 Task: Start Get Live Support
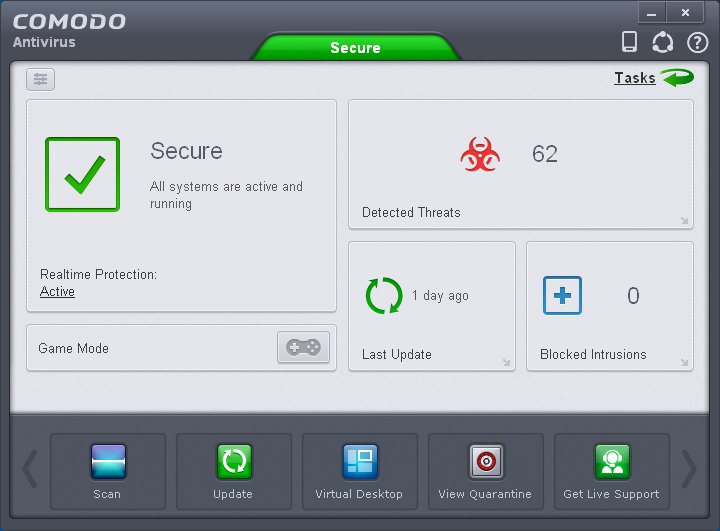click(611, 463)
